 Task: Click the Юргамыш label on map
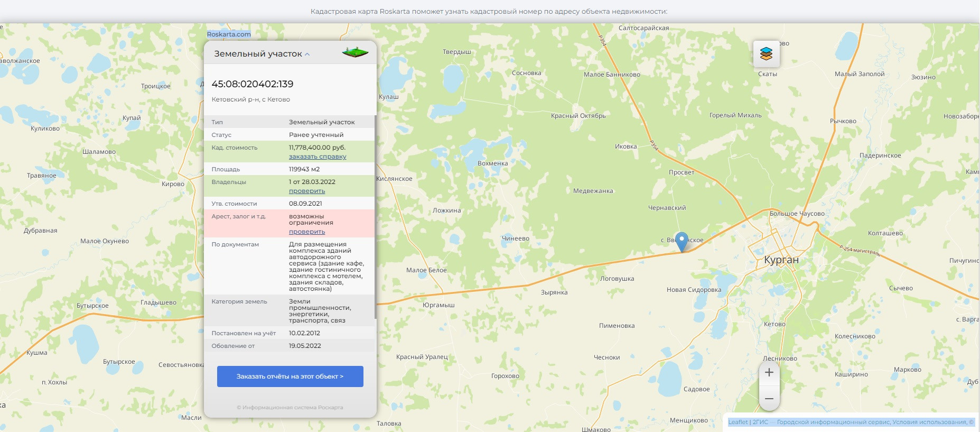[438, 305]
